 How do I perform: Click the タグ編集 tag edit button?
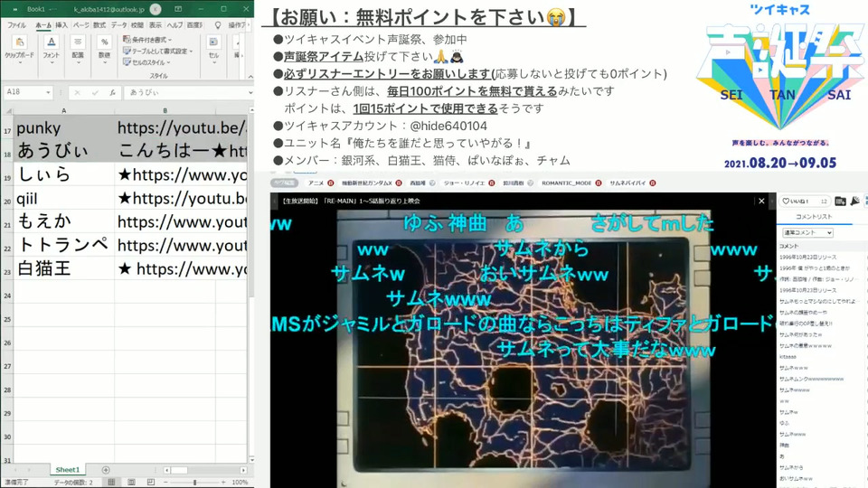coord(285,183)
